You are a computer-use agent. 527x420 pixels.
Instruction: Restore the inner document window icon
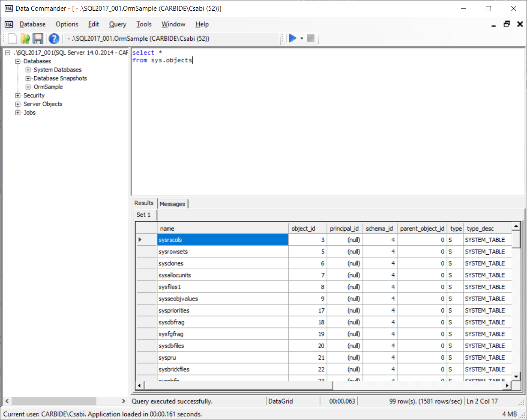[x=507, y=24]
